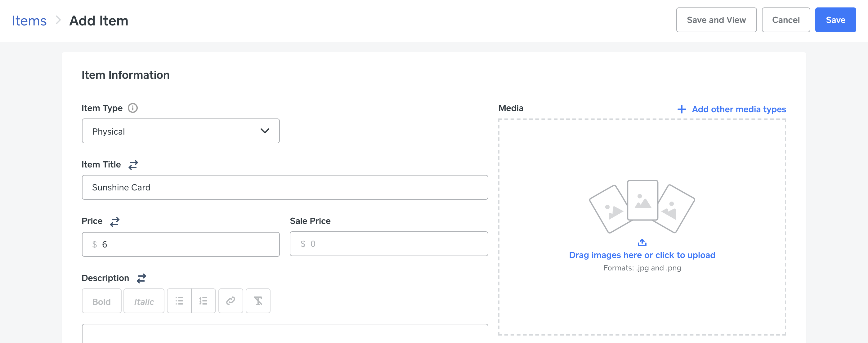The image size is (868, 343).
Task: Focus the Sale Price input field
Action: [389, 244]
